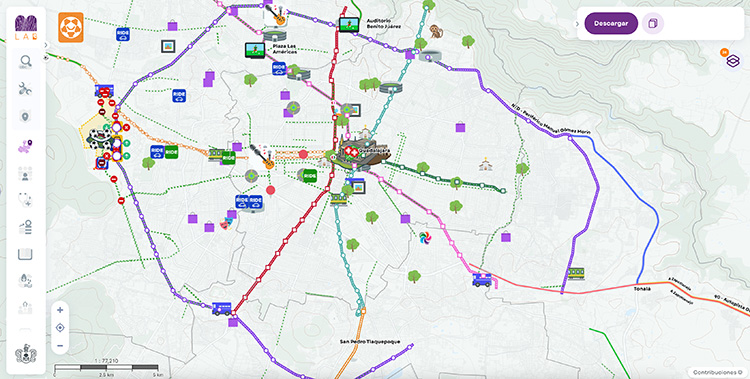Expand the left sidebar panel arrow
The width and height of the screenshot is (750, 379).
click(46, 45)
